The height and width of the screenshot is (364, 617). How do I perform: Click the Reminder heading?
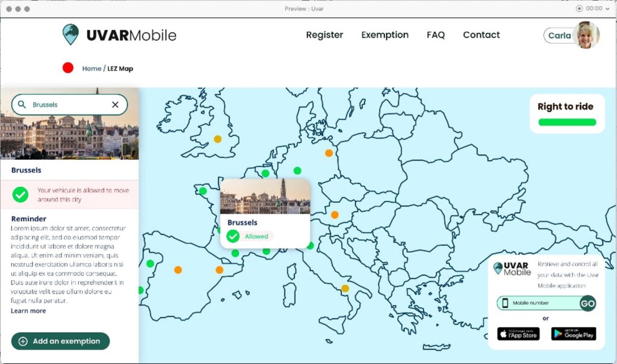[x=29, y=219]
